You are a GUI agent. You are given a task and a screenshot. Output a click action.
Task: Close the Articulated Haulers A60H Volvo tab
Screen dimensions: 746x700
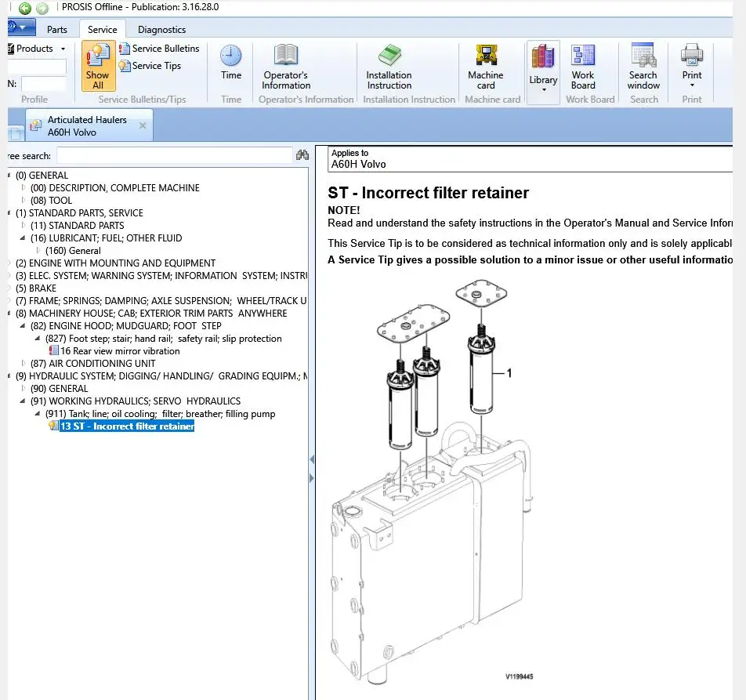coord(143,125)
